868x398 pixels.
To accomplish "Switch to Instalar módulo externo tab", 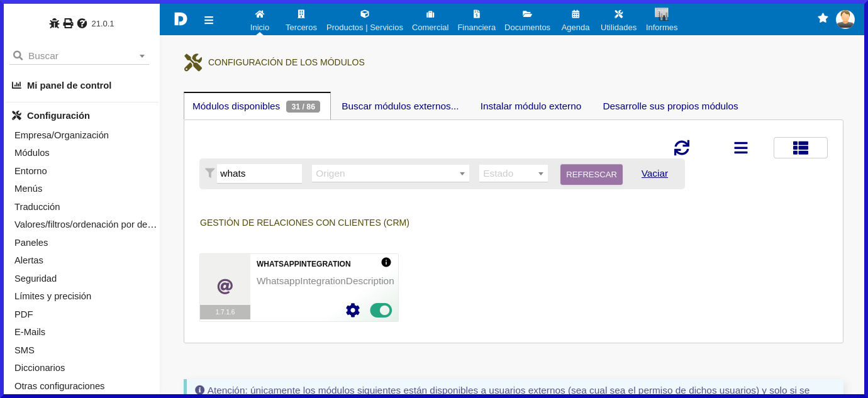I will point(531,106).
